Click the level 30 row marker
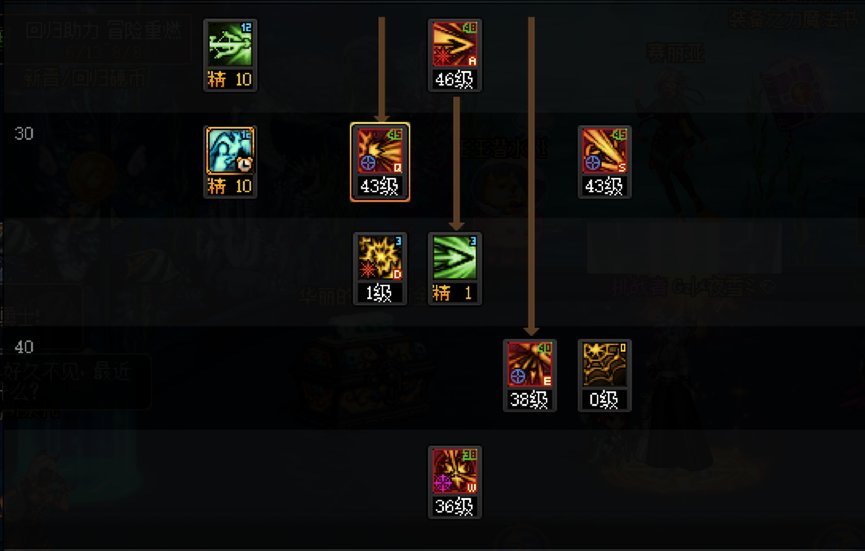The width and height of the screenshot is (865, 551). [24, 133]
